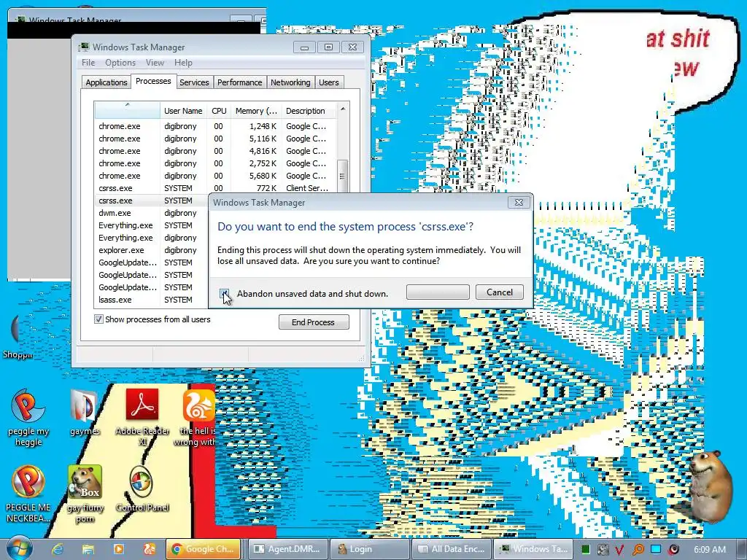Switch to the Processes tab
This screenshot has height=560, width=747.
[153, 81]
